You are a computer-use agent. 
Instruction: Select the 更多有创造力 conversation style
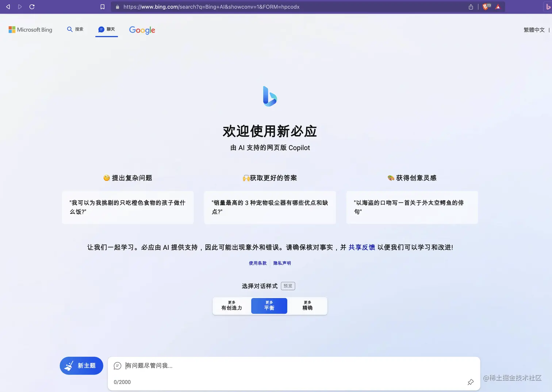(x=232, y=306)
